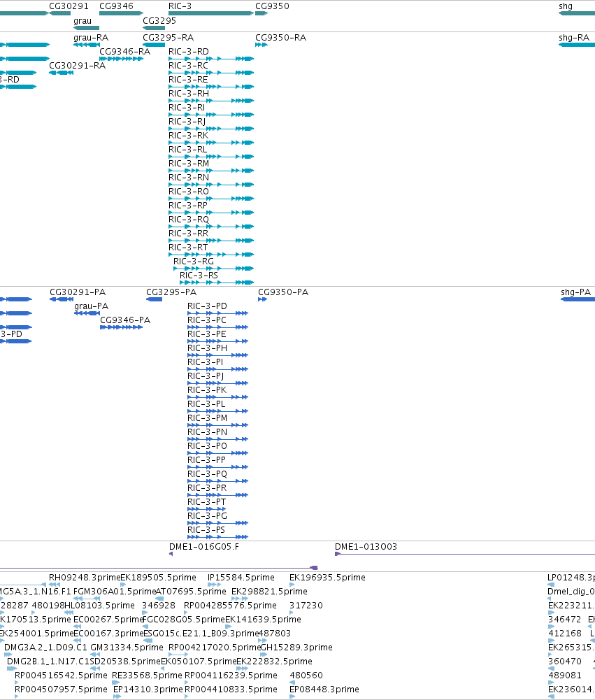Click the grau gene label
The height and width of the screenshot is (700, 595).
point(83,21)
